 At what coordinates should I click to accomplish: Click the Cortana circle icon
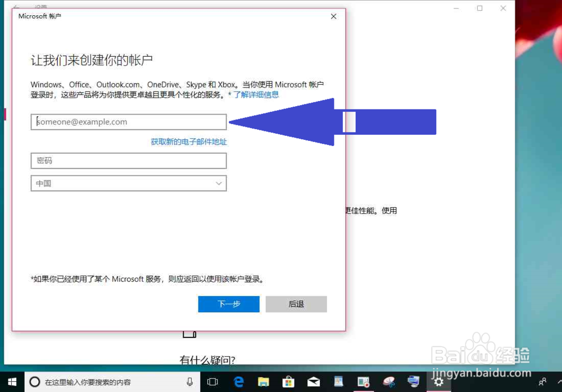[34, 382]
